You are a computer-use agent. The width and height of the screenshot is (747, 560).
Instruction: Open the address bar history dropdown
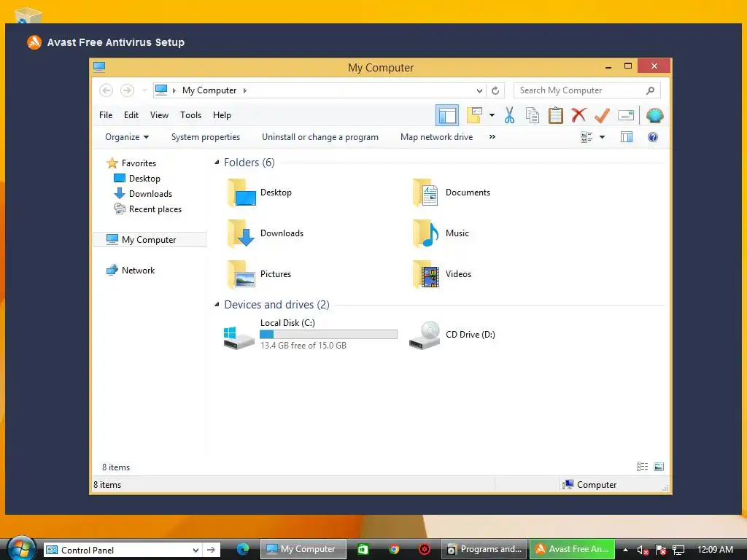pyautogui.click(x=479, y=90)
